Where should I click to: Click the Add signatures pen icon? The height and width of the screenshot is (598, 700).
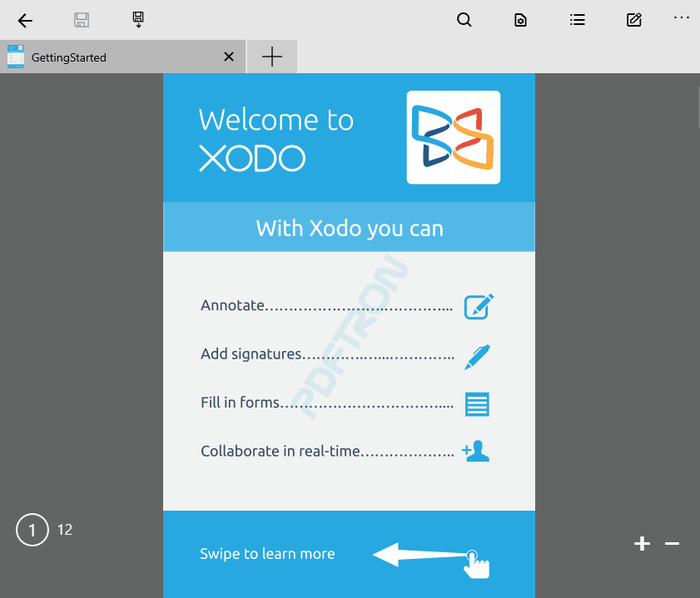point(477,357)
